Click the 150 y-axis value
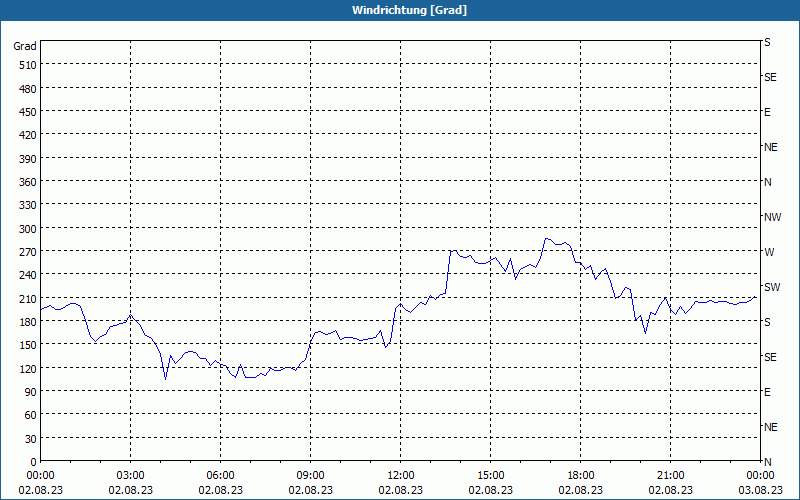800x500 pixels. 28,345
